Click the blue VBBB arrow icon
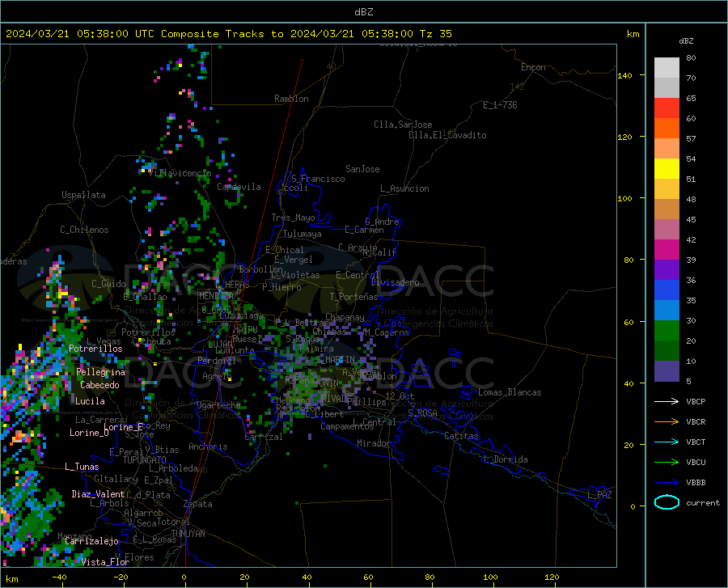 click(667, 482)
